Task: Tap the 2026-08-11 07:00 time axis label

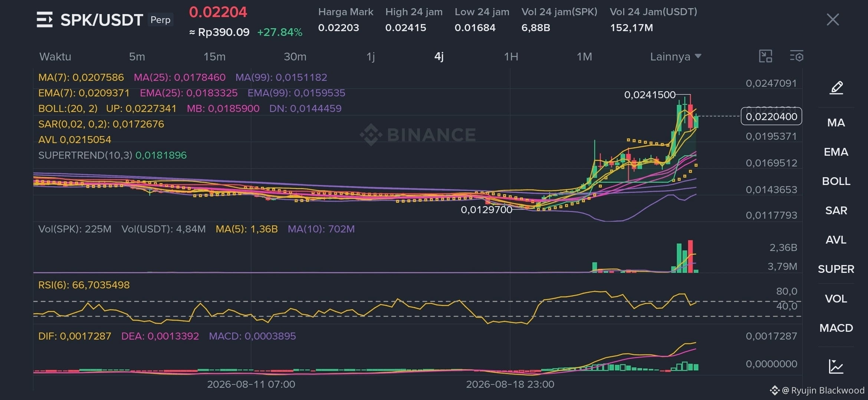Action: [251, 384]
